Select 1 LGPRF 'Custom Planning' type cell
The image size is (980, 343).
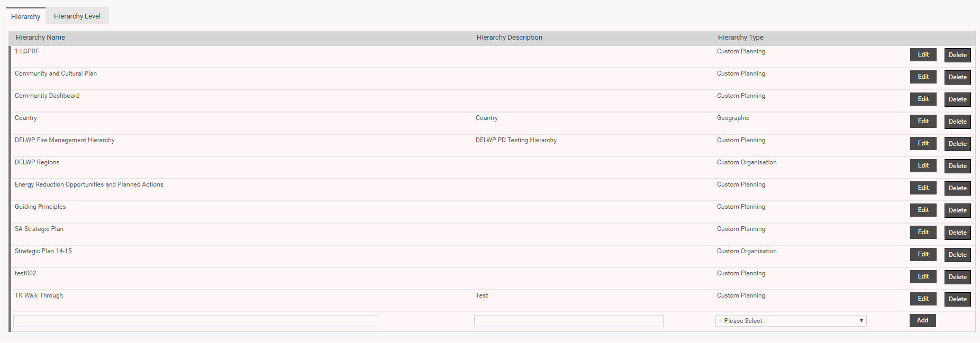click(x=741, y=51)
